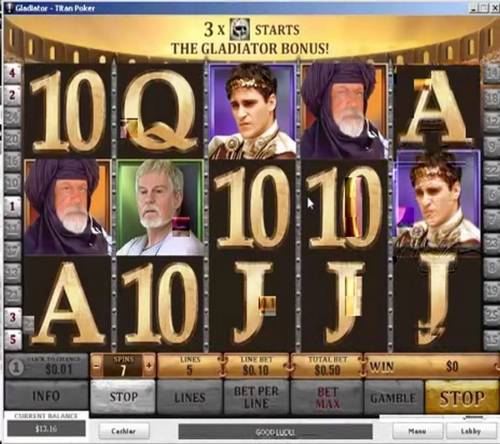Click the gold STOP reels button
The width and height of the screenshot is (500, 444).
462,398
